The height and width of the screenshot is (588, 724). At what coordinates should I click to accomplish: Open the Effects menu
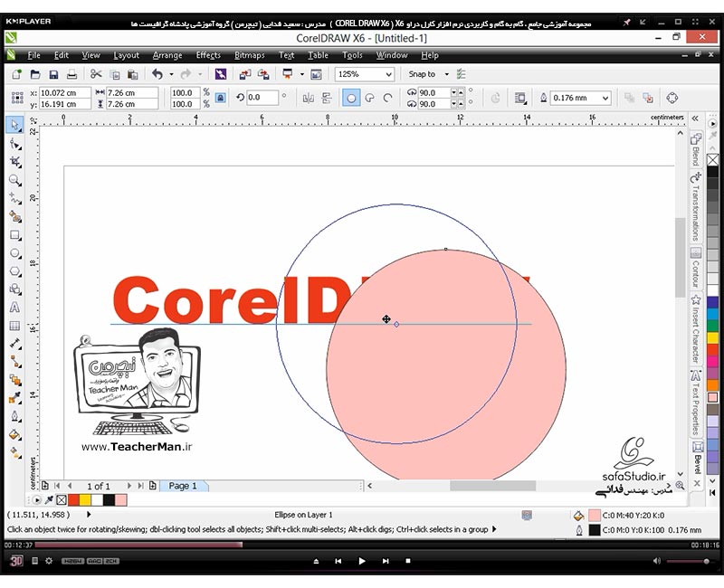208,55
